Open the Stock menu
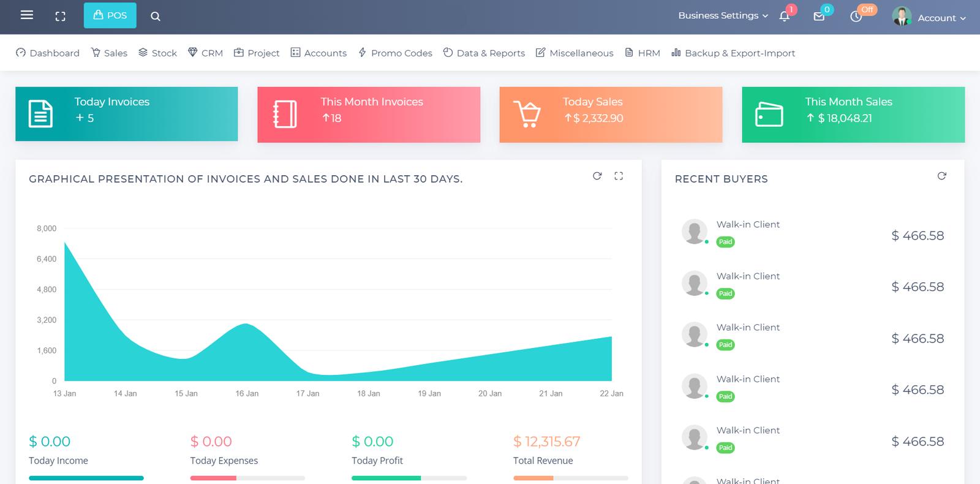The image size is (980, 484). click(x=157, y=53)
